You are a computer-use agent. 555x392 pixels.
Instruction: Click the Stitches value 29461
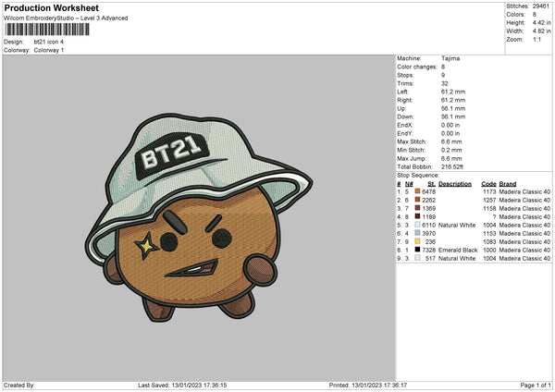541,6
